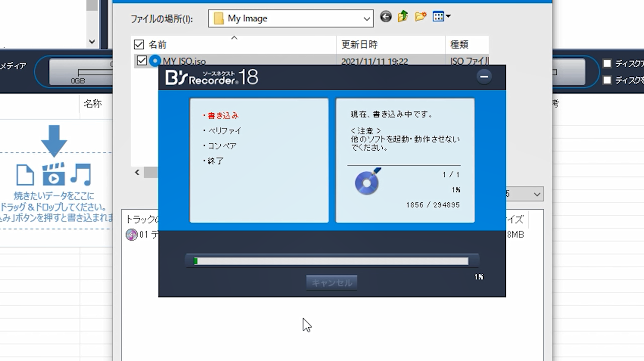Click the spinning disc burning icon
Viewport: 644px width, 361px height.
[367, 182]
